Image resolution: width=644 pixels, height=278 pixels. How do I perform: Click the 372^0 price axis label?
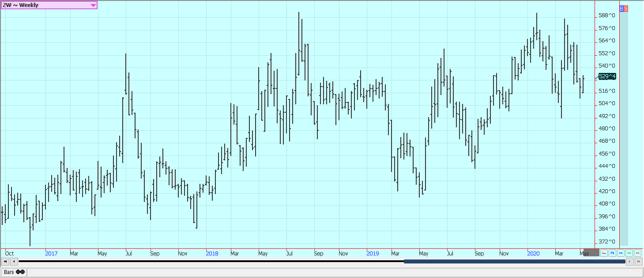[607, 241]
